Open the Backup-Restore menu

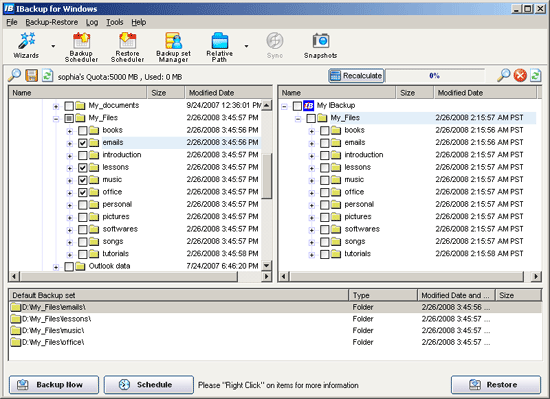coord(52,22)
